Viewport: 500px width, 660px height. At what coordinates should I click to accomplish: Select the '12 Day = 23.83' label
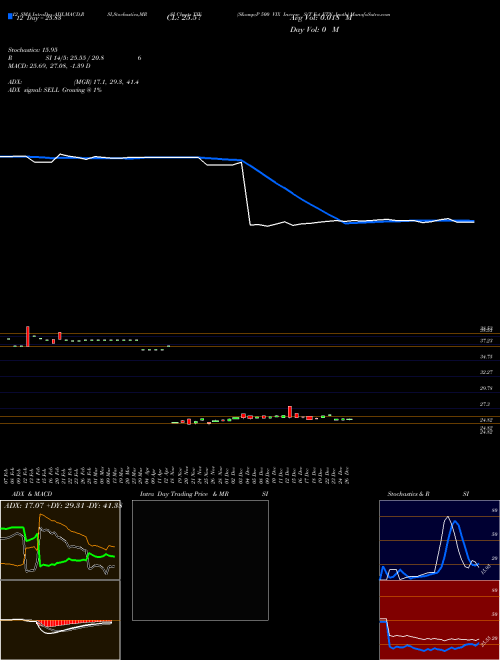[39, 18]
